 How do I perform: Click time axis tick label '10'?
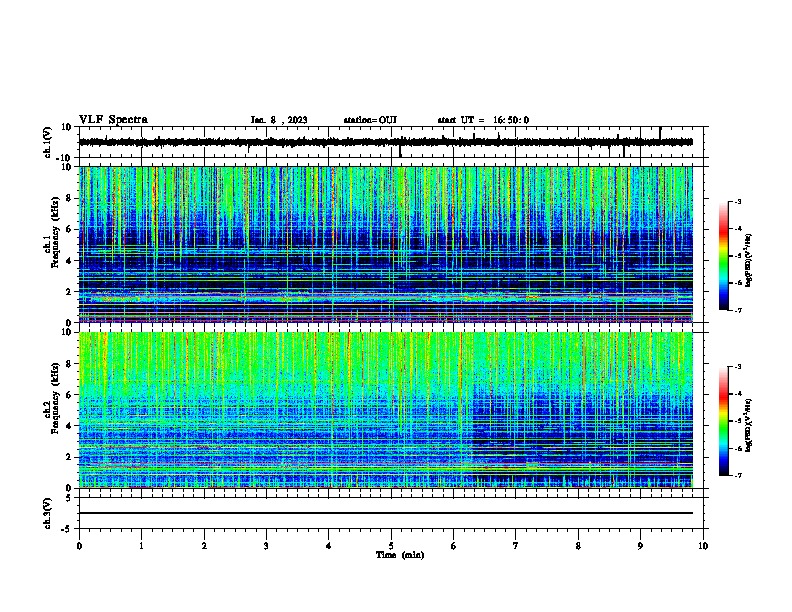pos(703,546)
